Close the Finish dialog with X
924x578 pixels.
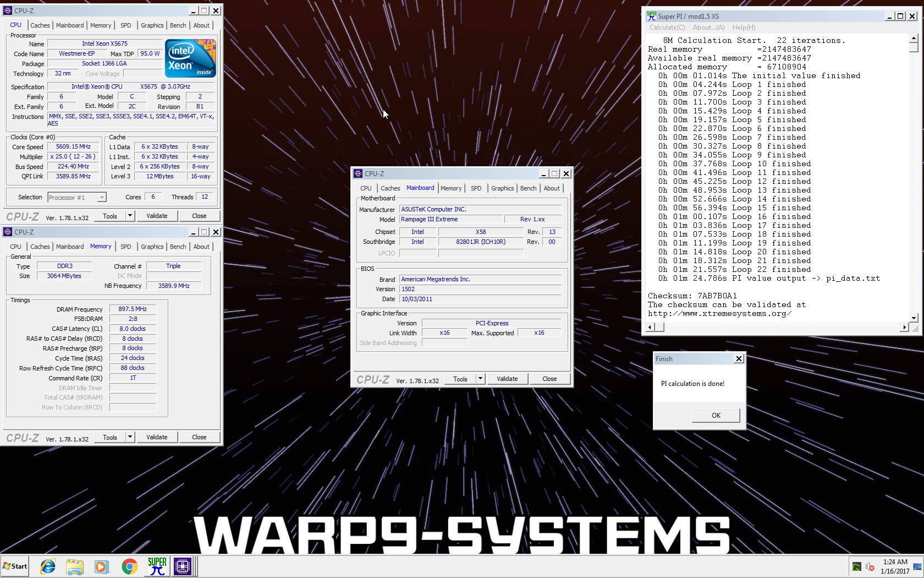739,358
